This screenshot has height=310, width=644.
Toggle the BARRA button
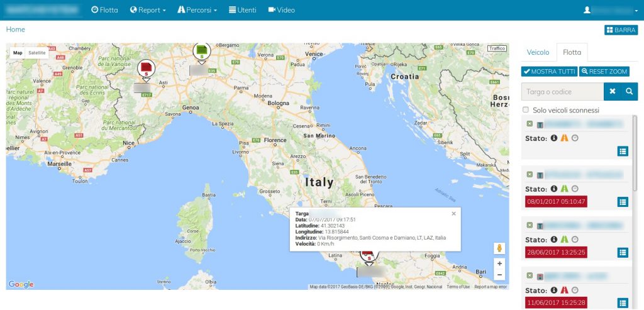(621, 30)
